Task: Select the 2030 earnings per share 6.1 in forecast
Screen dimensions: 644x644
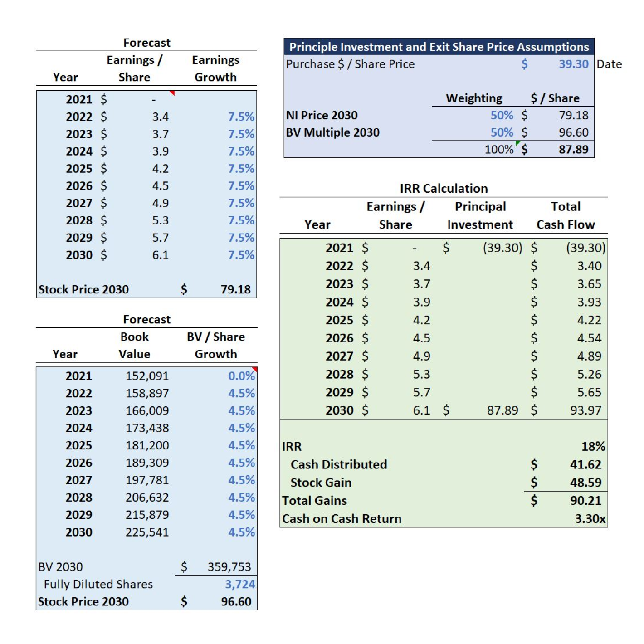Action: coord(160,255)
